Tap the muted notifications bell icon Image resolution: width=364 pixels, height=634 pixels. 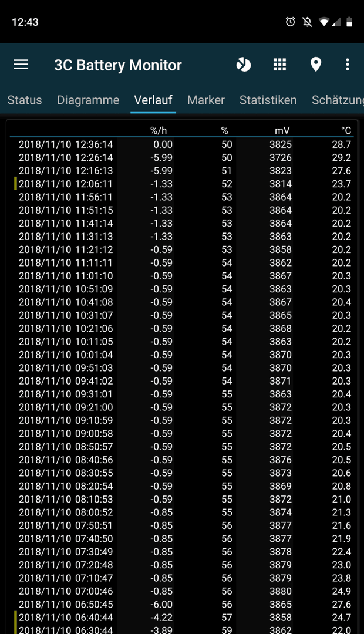[307, 22]
